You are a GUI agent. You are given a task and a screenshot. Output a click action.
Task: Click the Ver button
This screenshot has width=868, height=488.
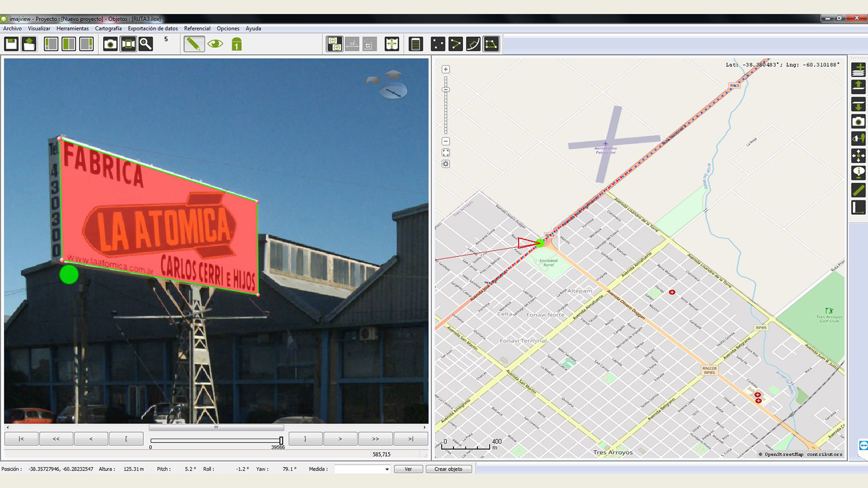(409, 469)
